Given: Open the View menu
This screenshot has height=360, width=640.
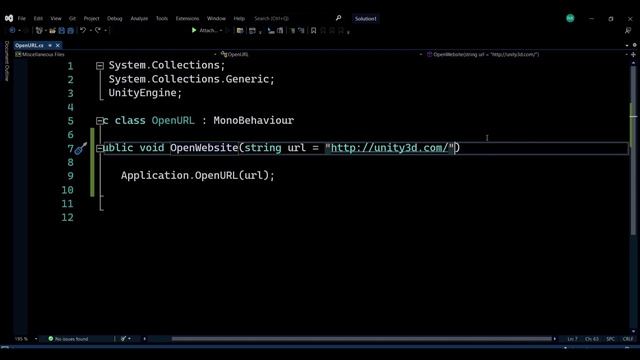Looking at the screenshot, I should 56,18.
